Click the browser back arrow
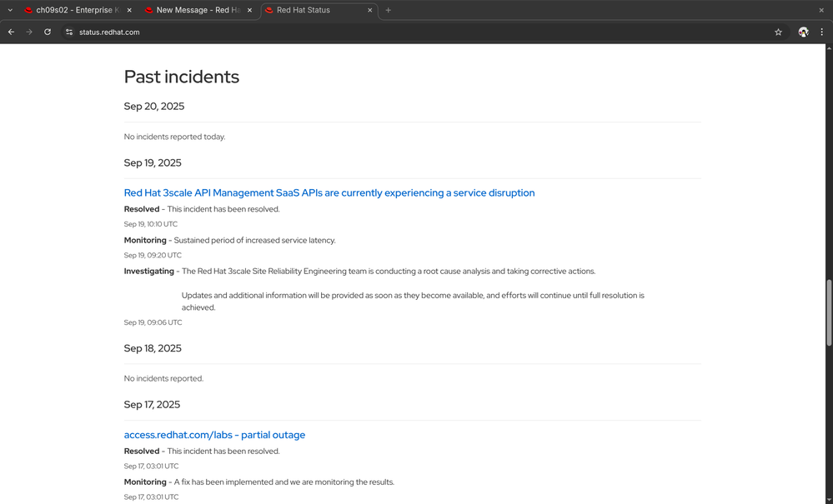The height and width of the screenshot is (504, 833). pyautogui.click(x=11, y=32)
